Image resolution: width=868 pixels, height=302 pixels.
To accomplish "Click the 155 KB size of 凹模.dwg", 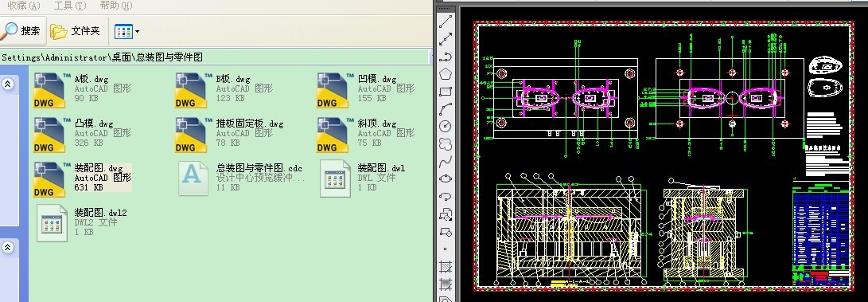I will pos(372,98).
